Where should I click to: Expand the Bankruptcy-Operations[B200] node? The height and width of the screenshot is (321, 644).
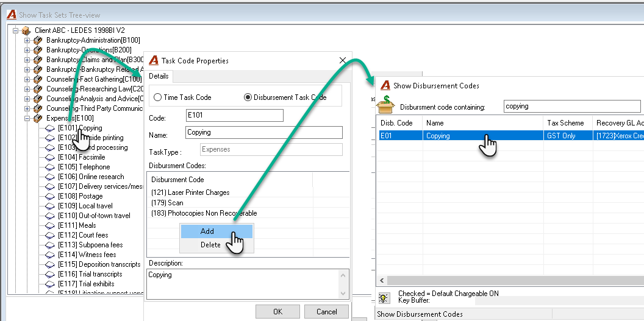[x=27, y=50]
